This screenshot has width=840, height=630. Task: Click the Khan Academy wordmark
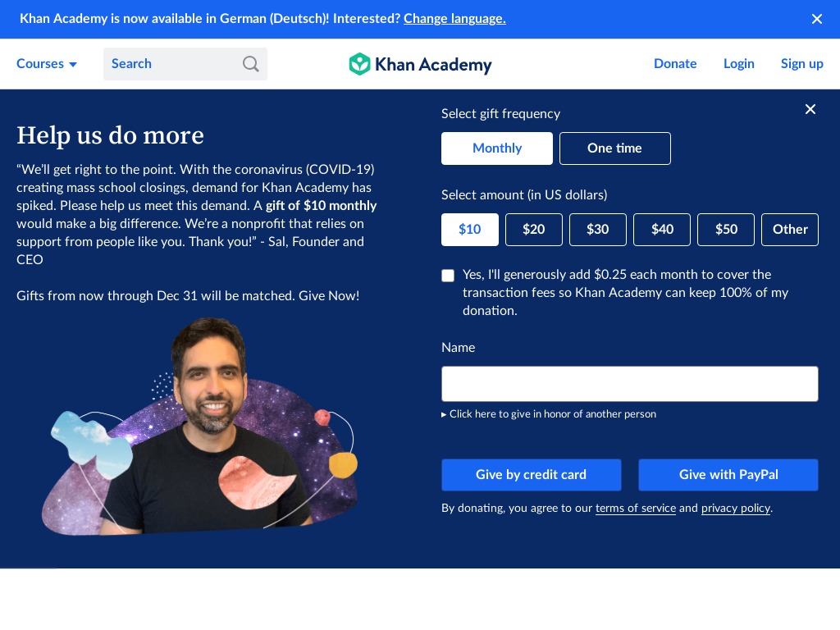coord(433,65)
